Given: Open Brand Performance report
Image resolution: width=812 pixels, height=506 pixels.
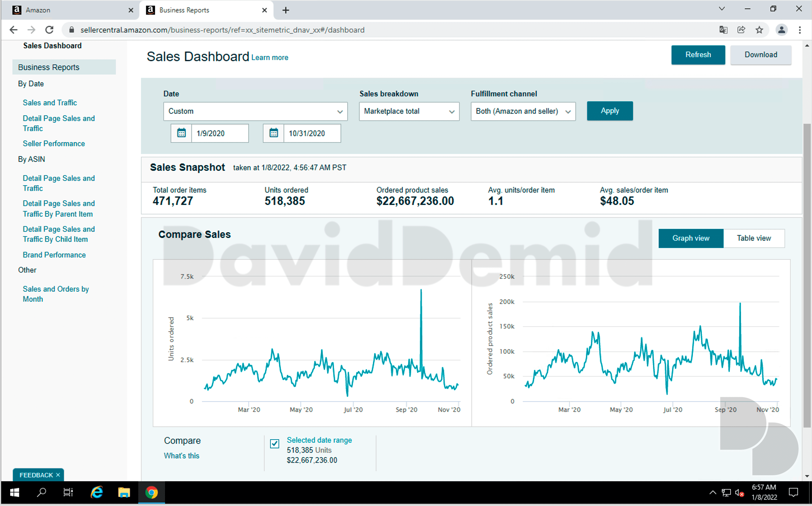Looking at the screenshot, I should [x=54, y=255].
